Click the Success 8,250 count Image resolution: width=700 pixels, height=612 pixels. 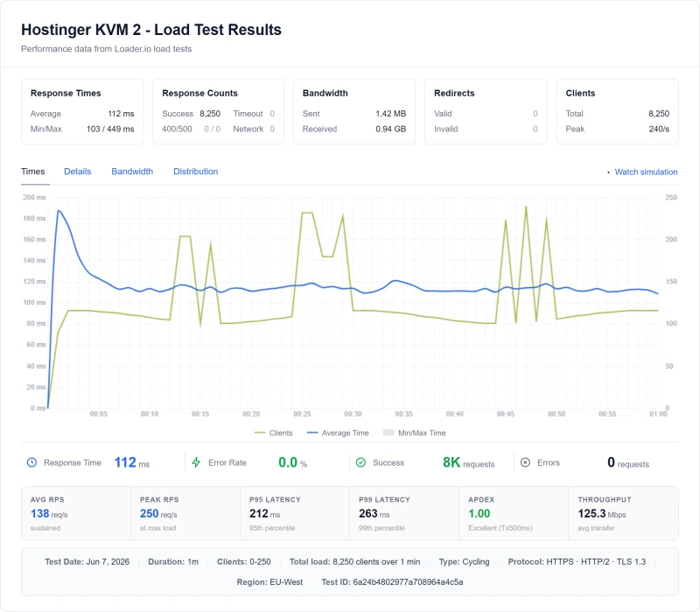coord(210,114)
